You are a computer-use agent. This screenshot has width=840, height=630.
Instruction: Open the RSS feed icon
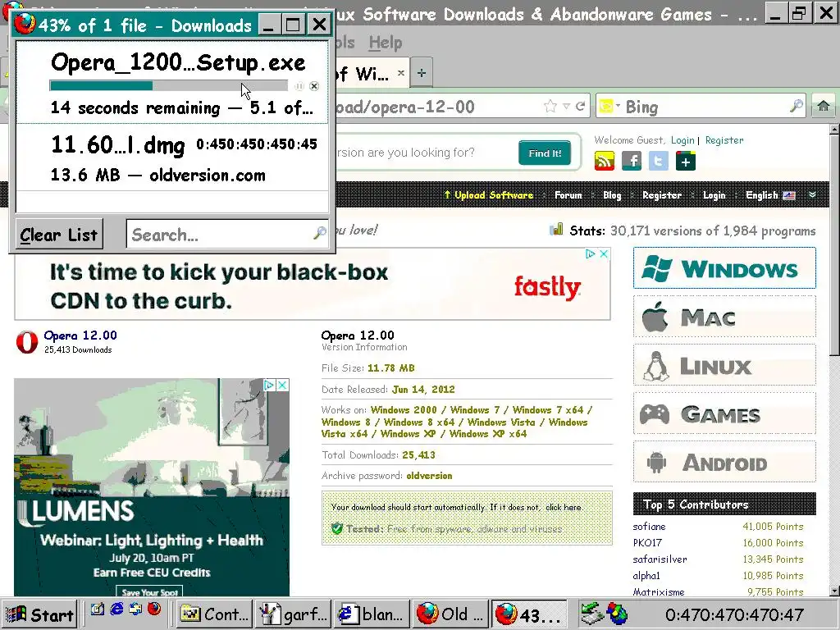(x=605, y=161)
